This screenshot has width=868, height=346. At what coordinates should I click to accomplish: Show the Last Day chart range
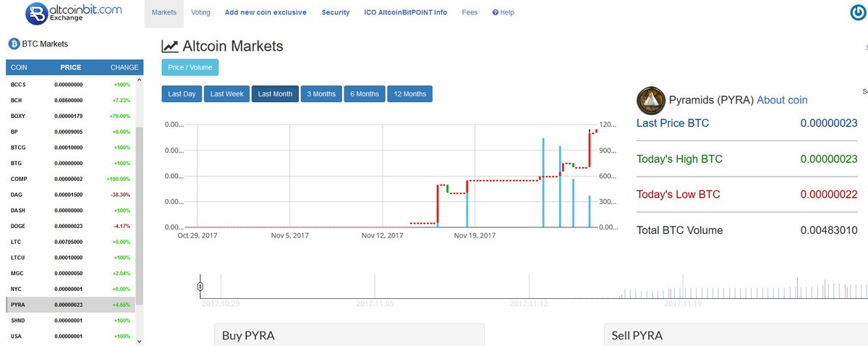click(x=182, y=94)
